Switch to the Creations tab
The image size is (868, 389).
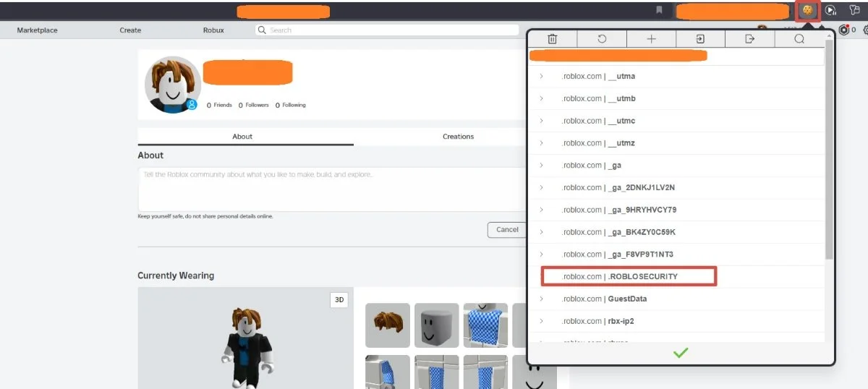(x=458, y=137)
